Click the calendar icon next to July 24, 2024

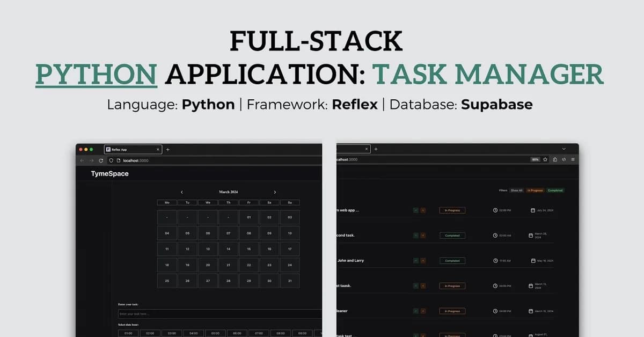533,210
